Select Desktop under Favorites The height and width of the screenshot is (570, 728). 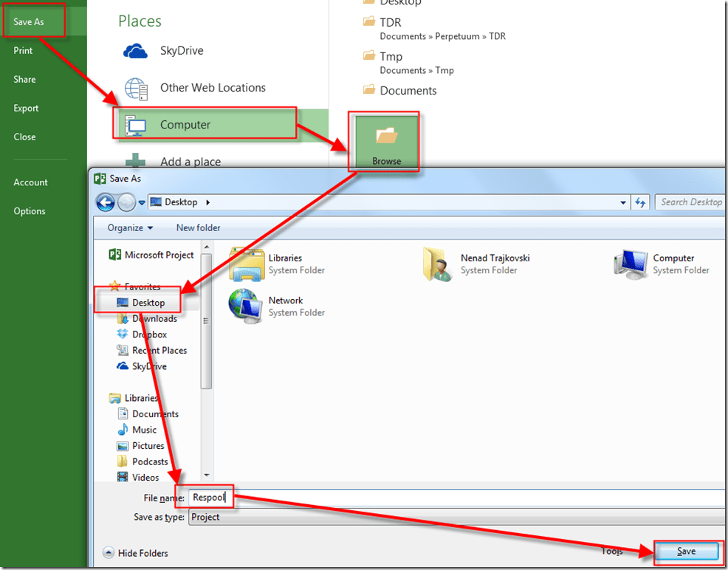(148, 303)
